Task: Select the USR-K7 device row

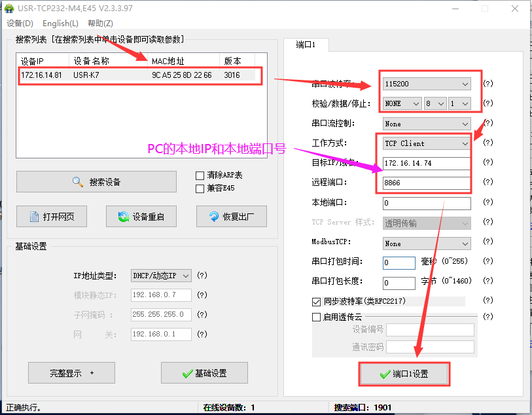Action: tap(131, 75)
